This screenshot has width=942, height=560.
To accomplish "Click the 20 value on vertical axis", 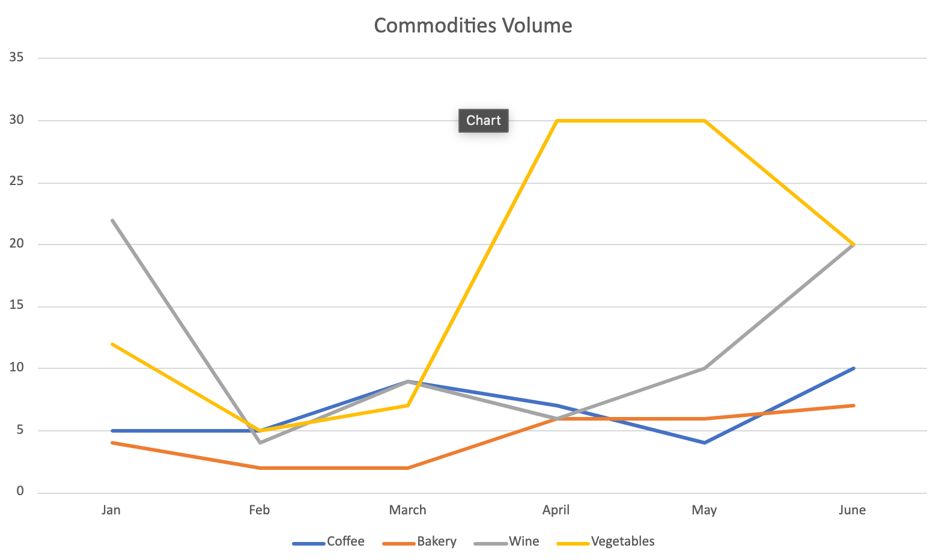I will coord(17,244).
